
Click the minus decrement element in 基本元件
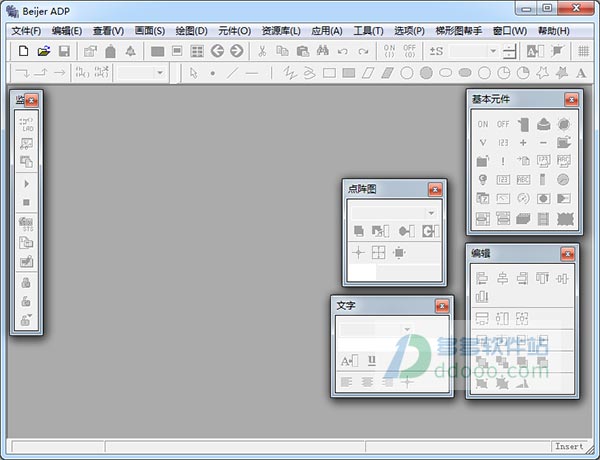543,143
